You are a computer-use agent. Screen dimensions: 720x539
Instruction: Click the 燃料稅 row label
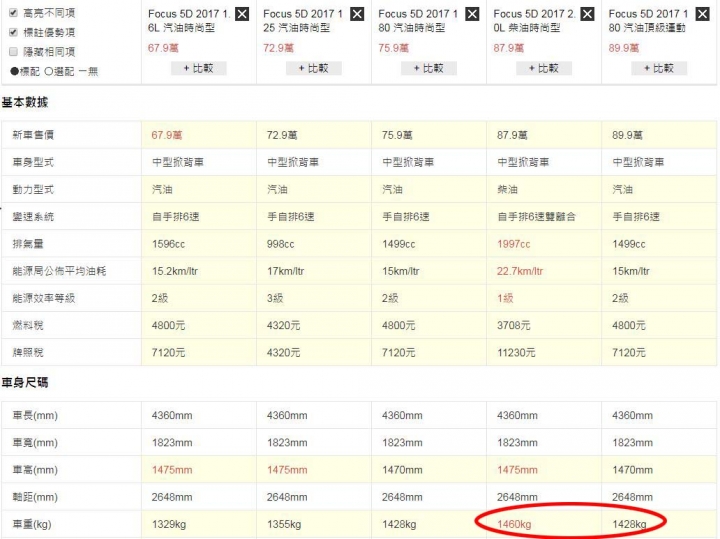click(x=28, y=325)
